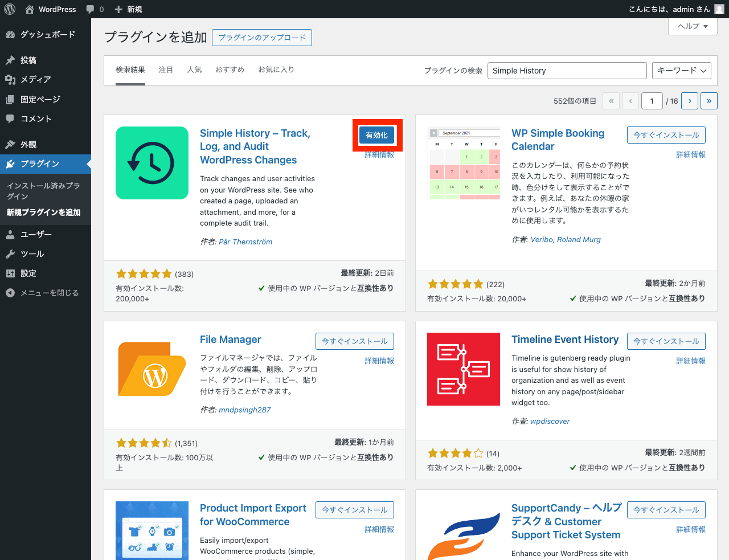
Task: Open the WordPress logo menu
Action: 10,9
